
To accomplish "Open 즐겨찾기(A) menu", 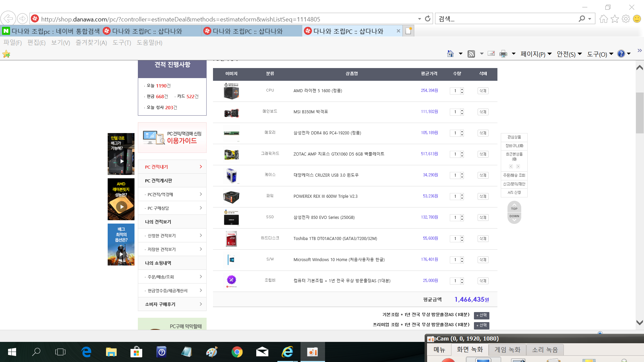I will pos(91,43).
